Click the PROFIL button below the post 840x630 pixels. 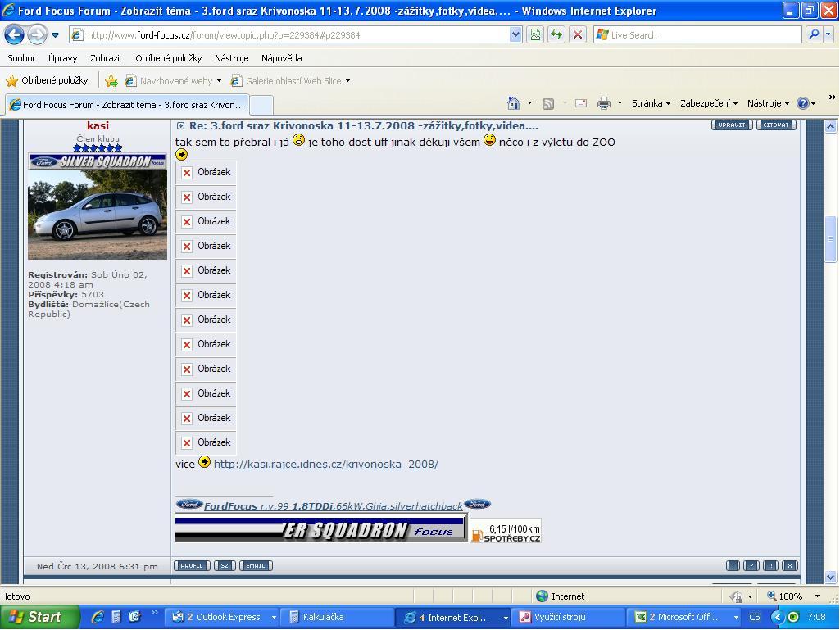click(x=192, y=566)
